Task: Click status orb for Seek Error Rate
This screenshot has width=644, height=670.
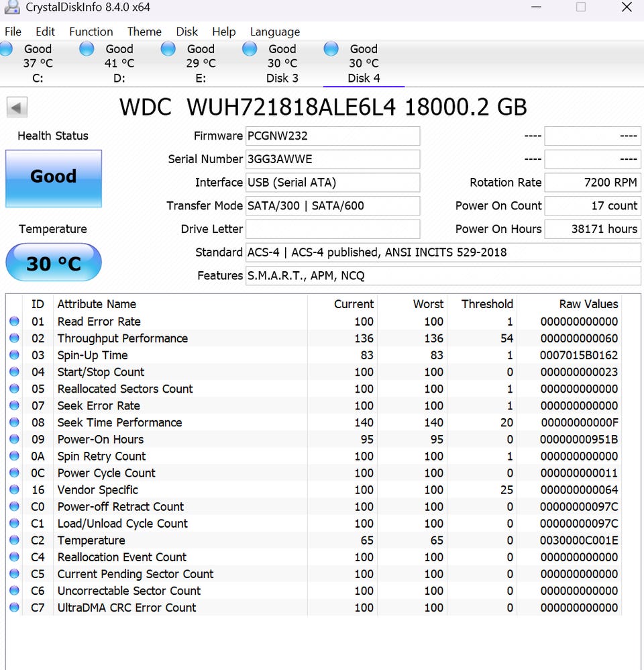Action: click(x=15, y=405)
